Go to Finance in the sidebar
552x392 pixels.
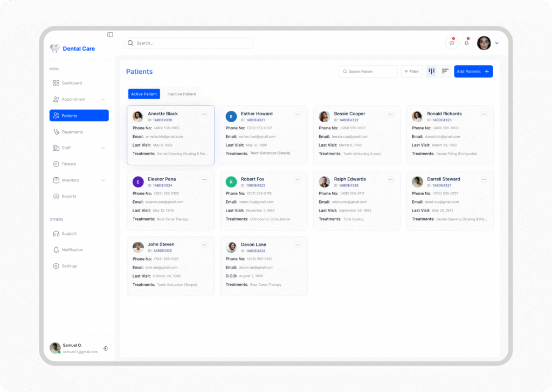pos(68,164)
